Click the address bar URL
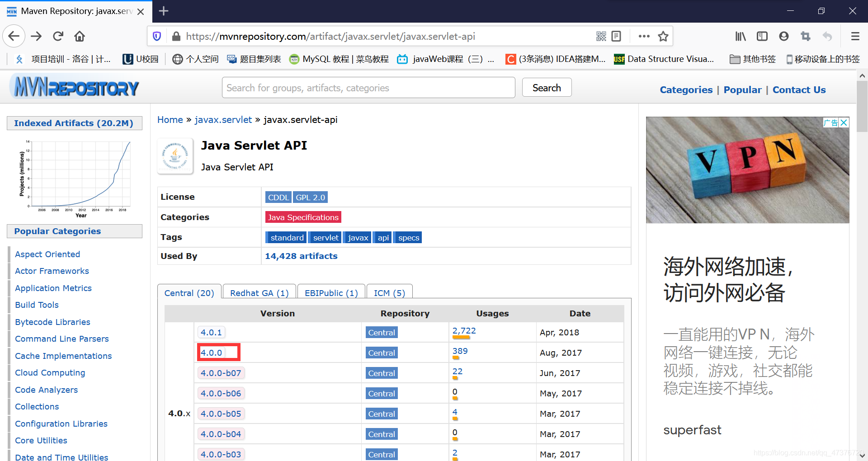868x461 pixels. pyautogui.click(x=330, y=36)
